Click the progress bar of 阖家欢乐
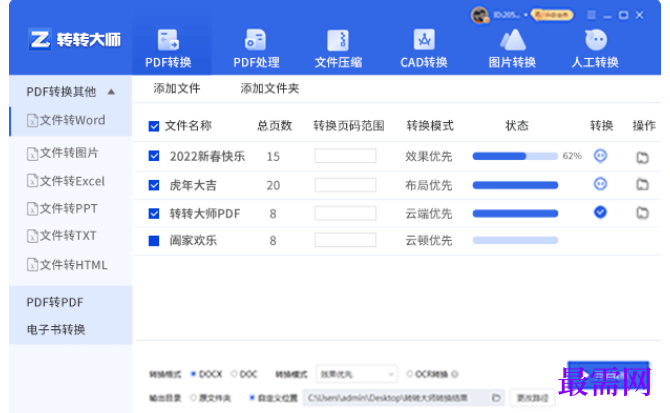Image resolution: width=670 pixels, height=413 pixels. coord(515,240)
